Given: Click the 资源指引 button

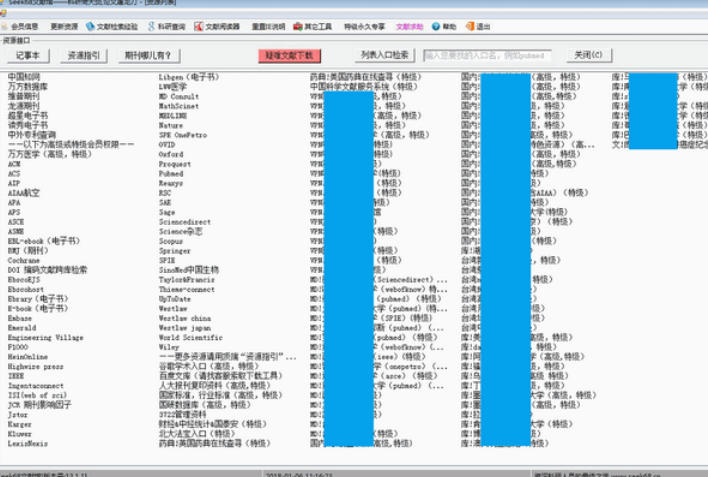Looking at the screenshot, I should click(83, 55).
